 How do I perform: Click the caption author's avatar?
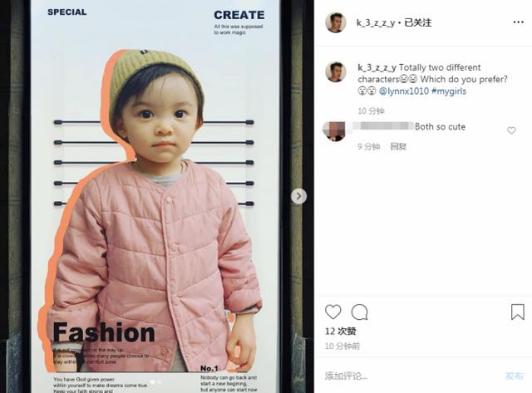[336, 72]
